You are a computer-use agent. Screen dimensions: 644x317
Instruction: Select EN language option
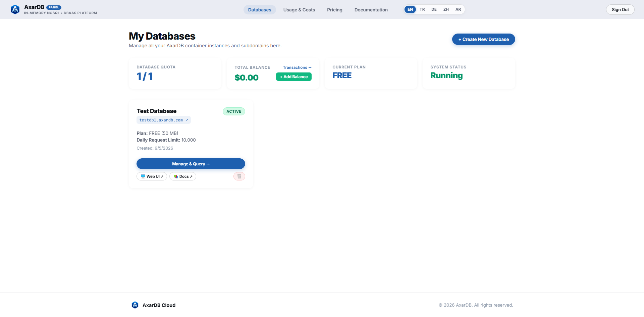(x=410, y=9)
